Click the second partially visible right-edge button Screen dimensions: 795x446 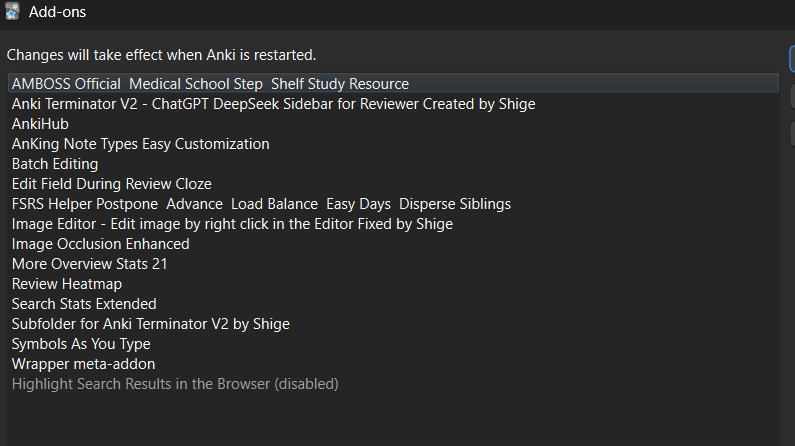coord(792,96)
